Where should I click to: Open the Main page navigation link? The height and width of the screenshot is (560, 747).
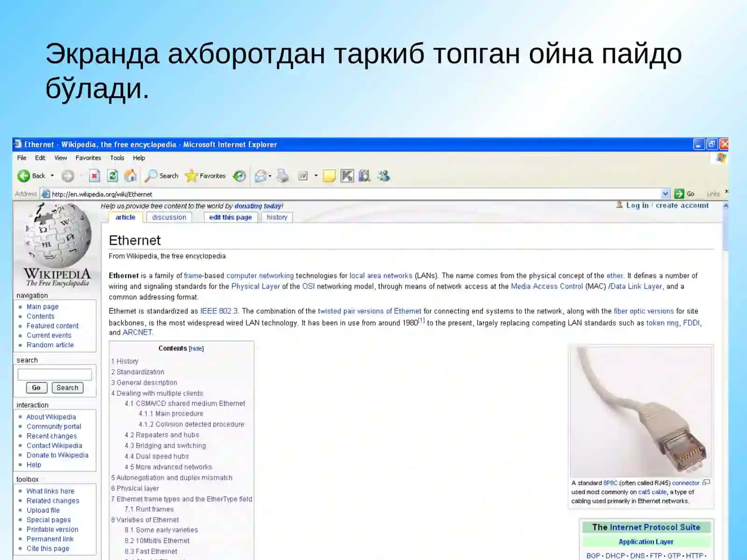[x=42, y=307]
